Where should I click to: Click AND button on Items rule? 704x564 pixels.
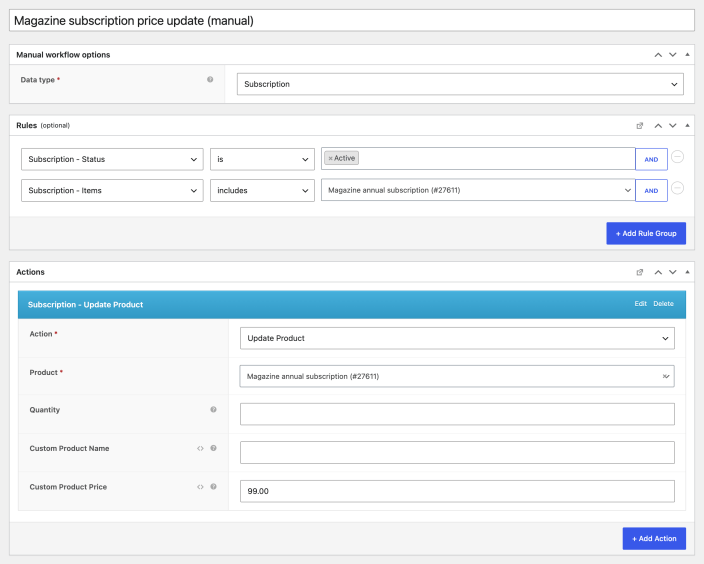tap(651, 190)
